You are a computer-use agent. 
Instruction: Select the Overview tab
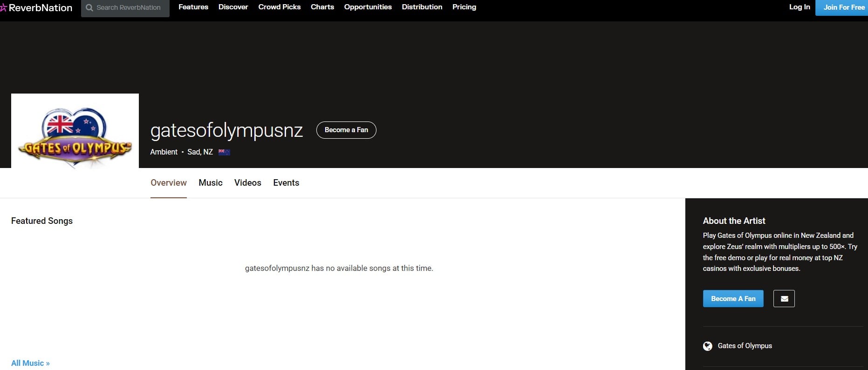[169, 183]
